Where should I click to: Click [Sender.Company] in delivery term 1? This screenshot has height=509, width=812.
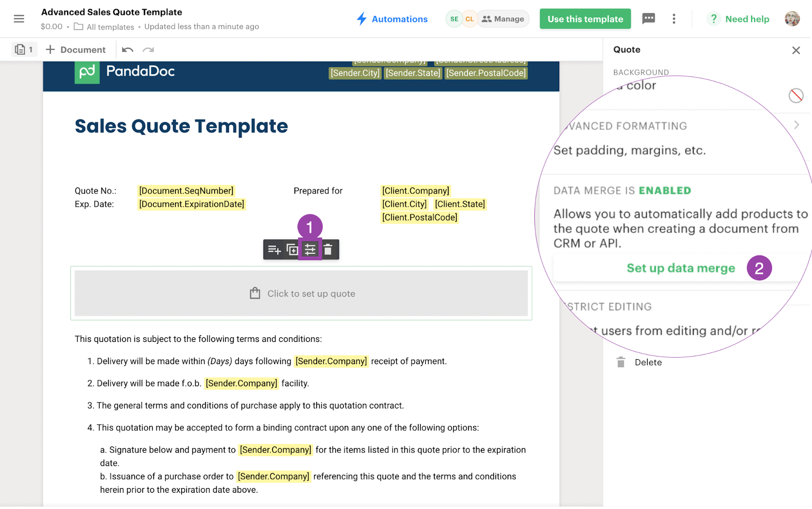[x=331, y=361]
